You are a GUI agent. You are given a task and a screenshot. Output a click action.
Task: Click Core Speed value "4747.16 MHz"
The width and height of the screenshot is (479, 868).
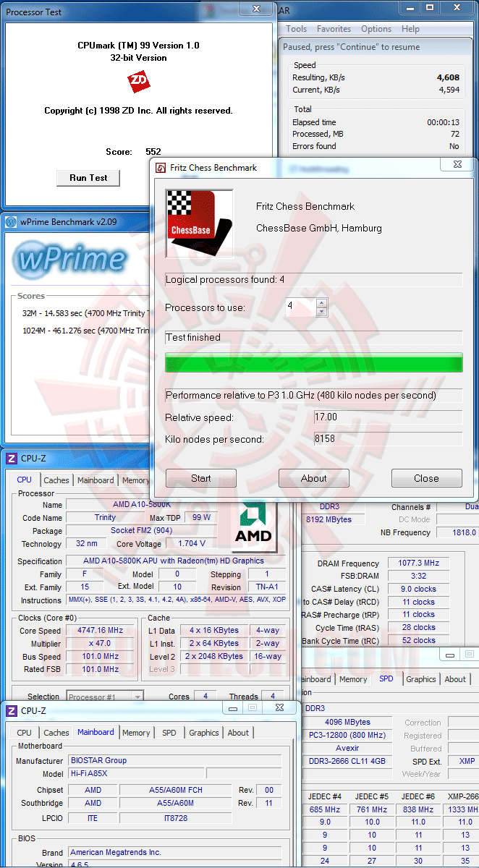[x=100, y=630]
